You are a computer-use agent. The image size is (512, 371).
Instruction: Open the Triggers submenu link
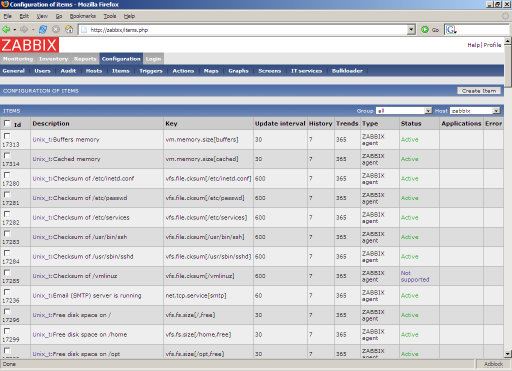pos(151,71)
